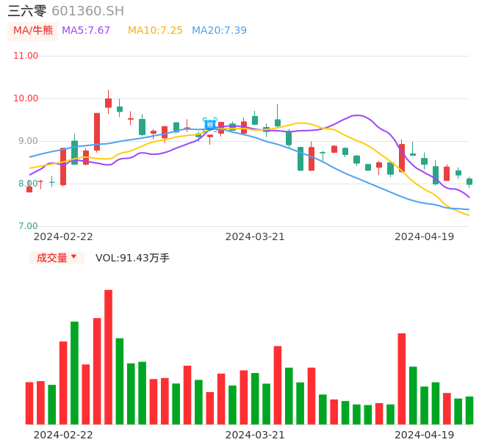
Task: Open the 三六零 stock name link
Action: [27, 11]
